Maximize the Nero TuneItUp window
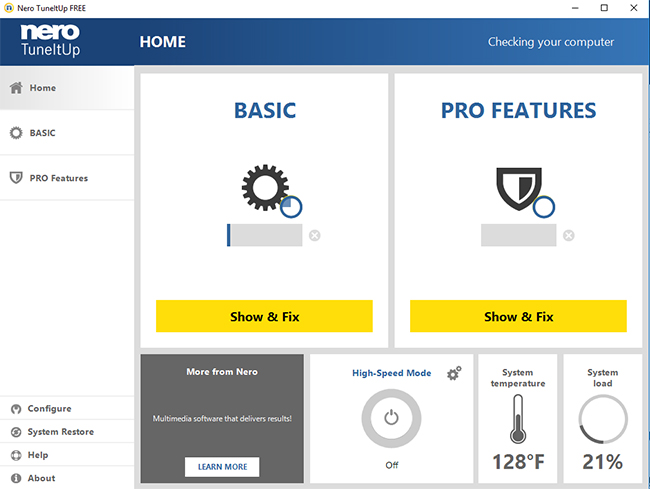Screen dimensions: 650x489 (x=604, y=8)
